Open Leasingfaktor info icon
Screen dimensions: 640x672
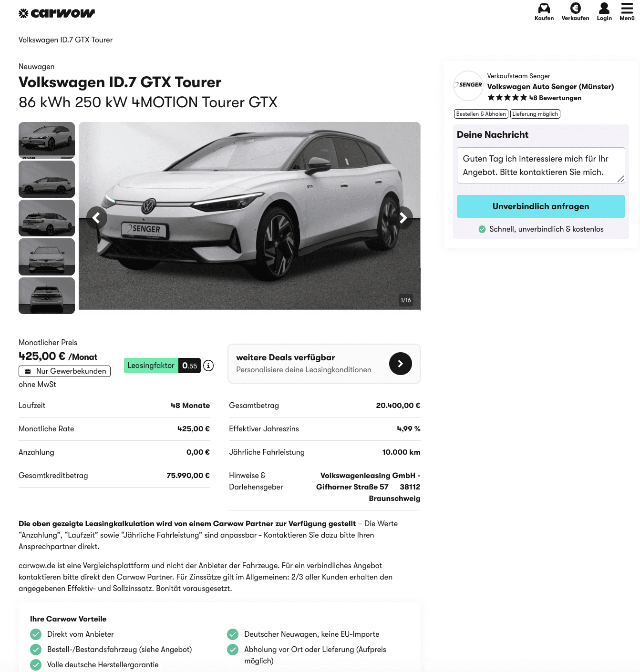tap(208, 366)
